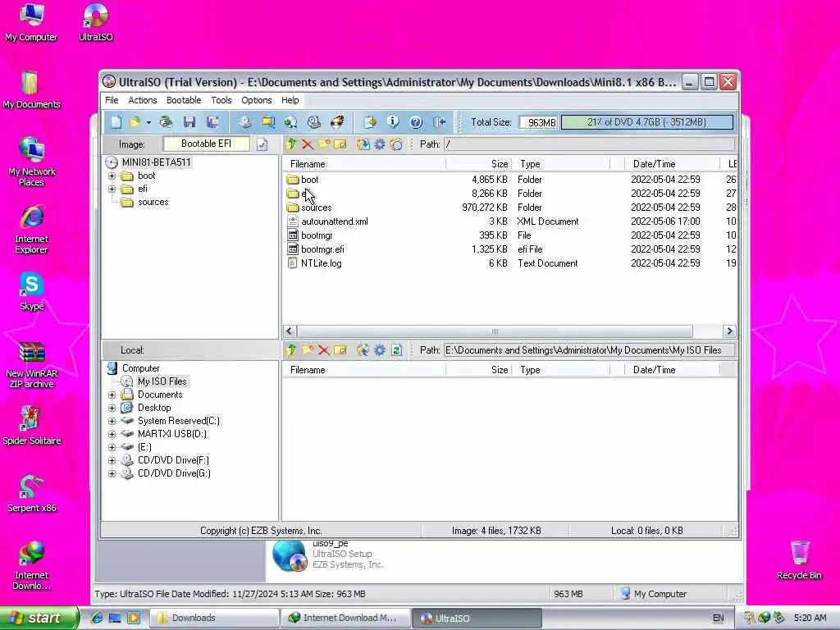
Task: Switch to Downloads taskbar button
Action: (x=214, y=618)
